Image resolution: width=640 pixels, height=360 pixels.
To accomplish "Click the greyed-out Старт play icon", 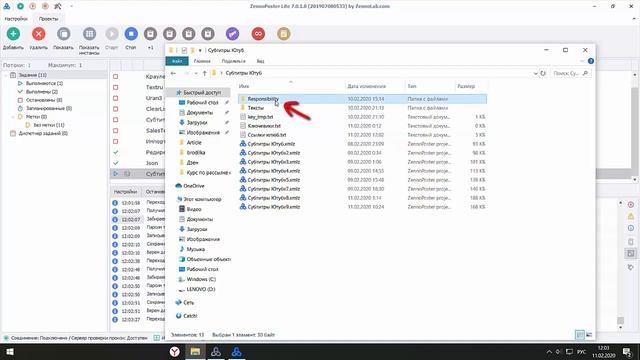I will [111, 34].
